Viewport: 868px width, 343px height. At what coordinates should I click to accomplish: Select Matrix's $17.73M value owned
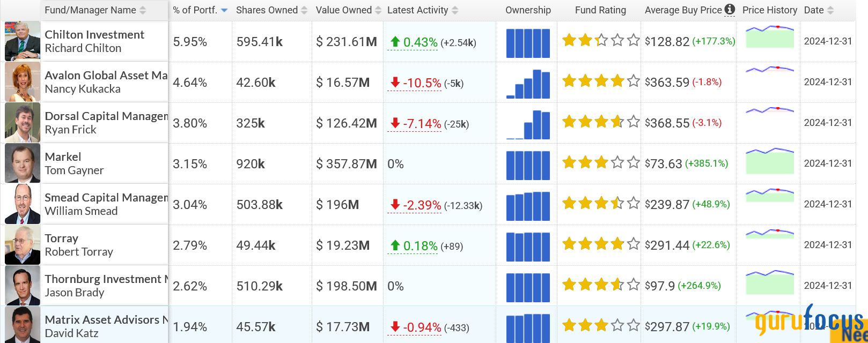coord(343,327)
